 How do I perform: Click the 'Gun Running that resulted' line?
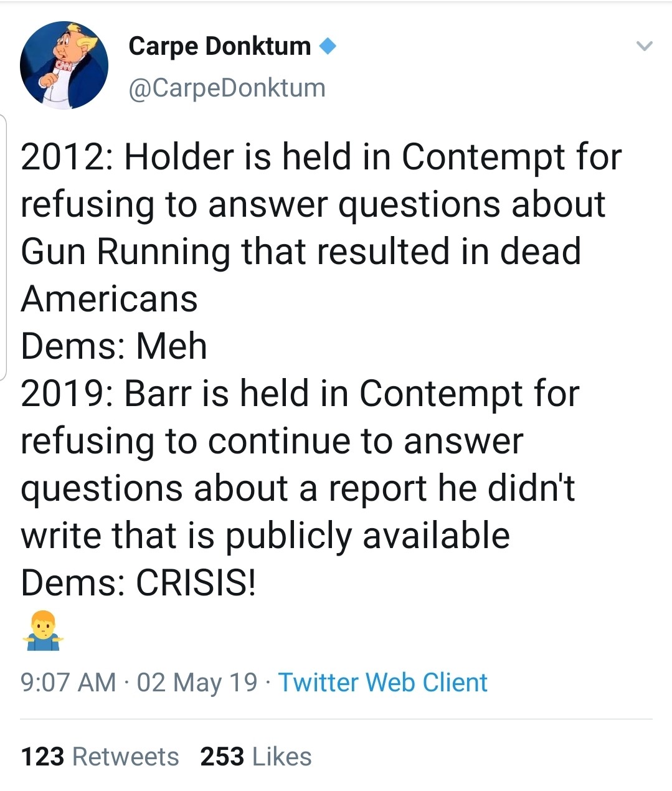[x=301, y=252]
